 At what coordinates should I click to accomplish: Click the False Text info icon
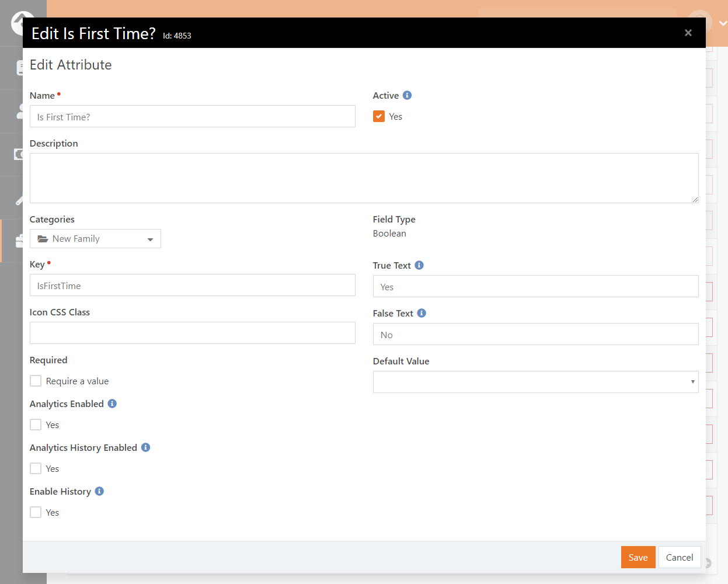[x=422, y=313]
